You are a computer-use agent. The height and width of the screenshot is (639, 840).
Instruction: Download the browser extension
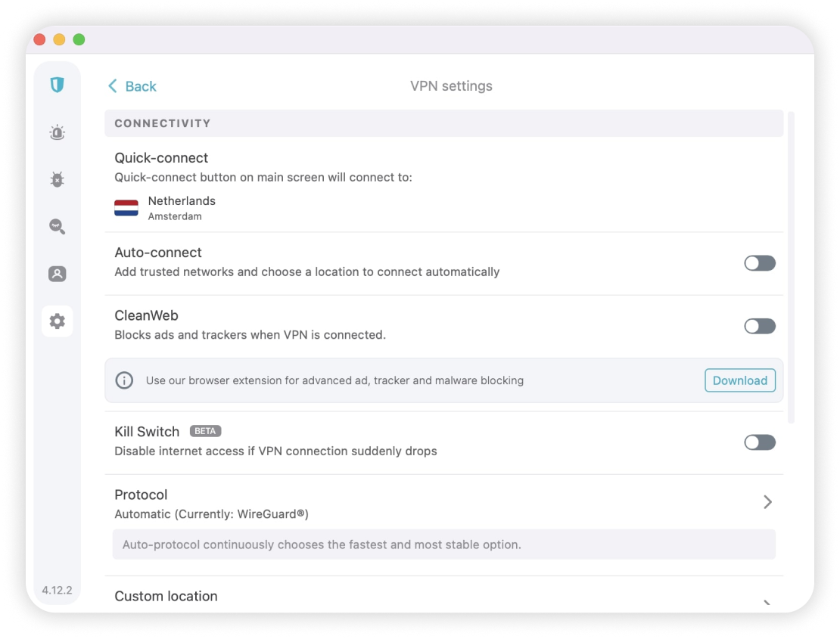pyautogui.click(x=740, y=380)
